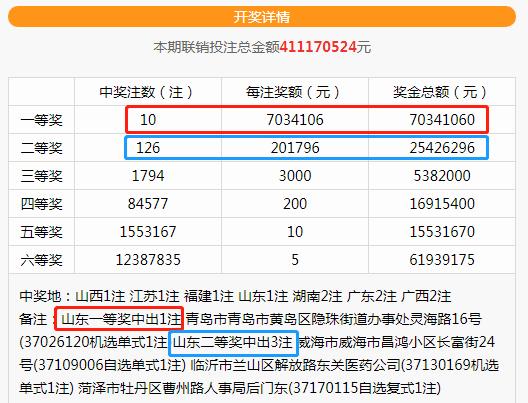The image size is (528, 403).
Task: Click the station code 37109006自选单式1注
Action: coord(110,365)
